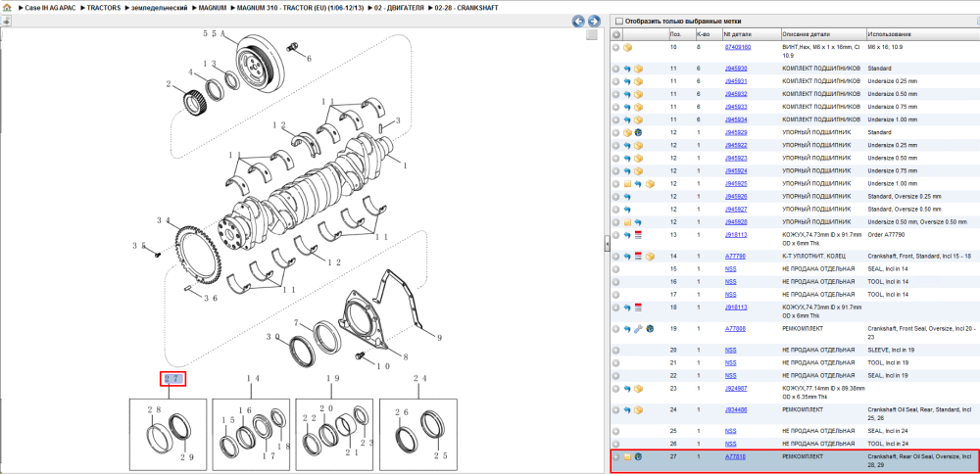This screenshot has width=980, height=474.
Task: Go to previous page with left arrow
Action: (x=579, y=22)
